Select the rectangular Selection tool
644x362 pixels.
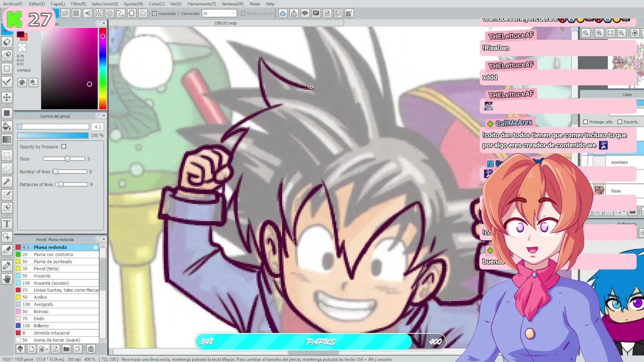click(7, 155)
